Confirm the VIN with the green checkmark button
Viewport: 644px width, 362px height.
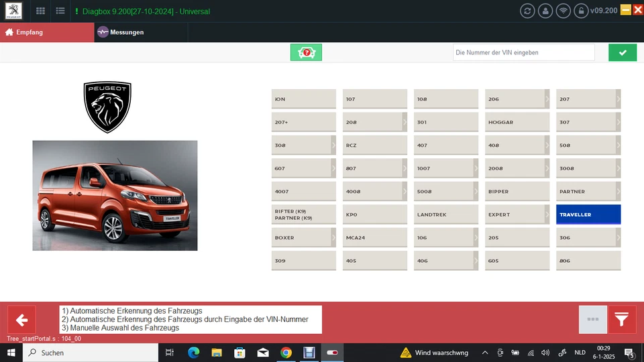pyautogui.click(x=623, y=52)
